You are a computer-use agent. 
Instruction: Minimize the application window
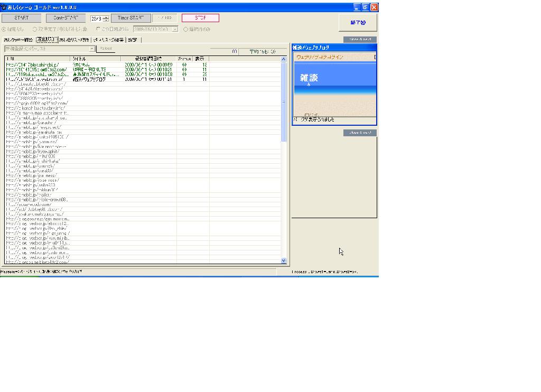(357, 7)
